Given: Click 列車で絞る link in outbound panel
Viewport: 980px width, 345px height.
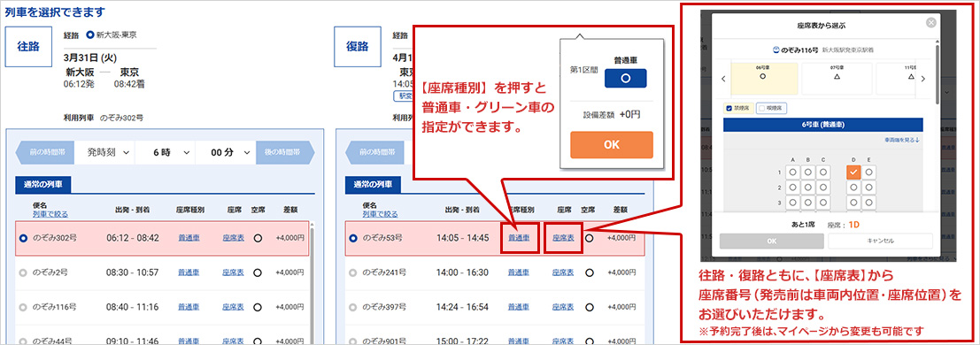Looking at the screenshot, I should 50,214.
